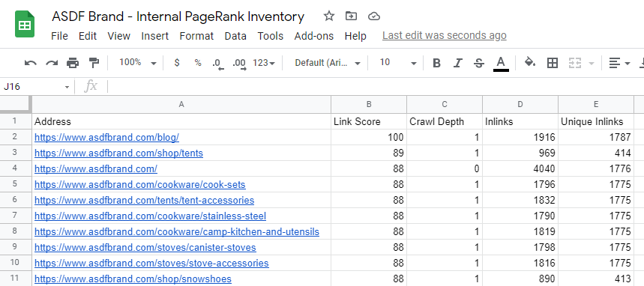Screen dimensions: 644x286
Task: Open the camp-kitchen-and-utensils link
Action: tap(177, 232)
